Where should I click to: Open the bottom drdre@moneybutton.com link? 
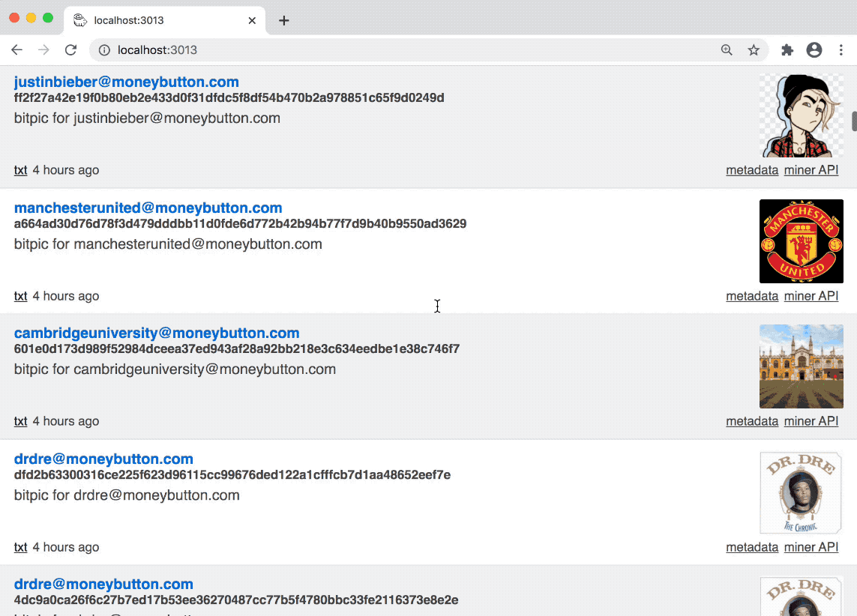click(104, 585)
